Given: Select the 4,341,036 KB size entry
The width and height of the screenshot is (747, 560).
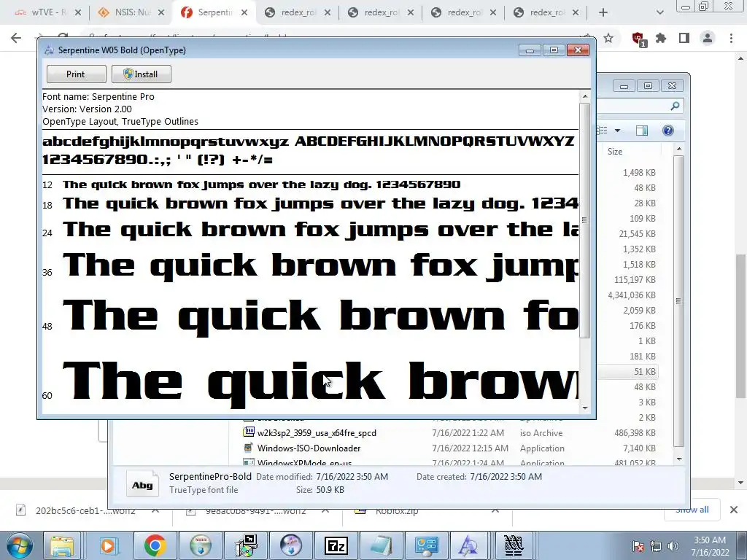Looking at the screenshot, I should pyautogui.click(x=632, y=295).
